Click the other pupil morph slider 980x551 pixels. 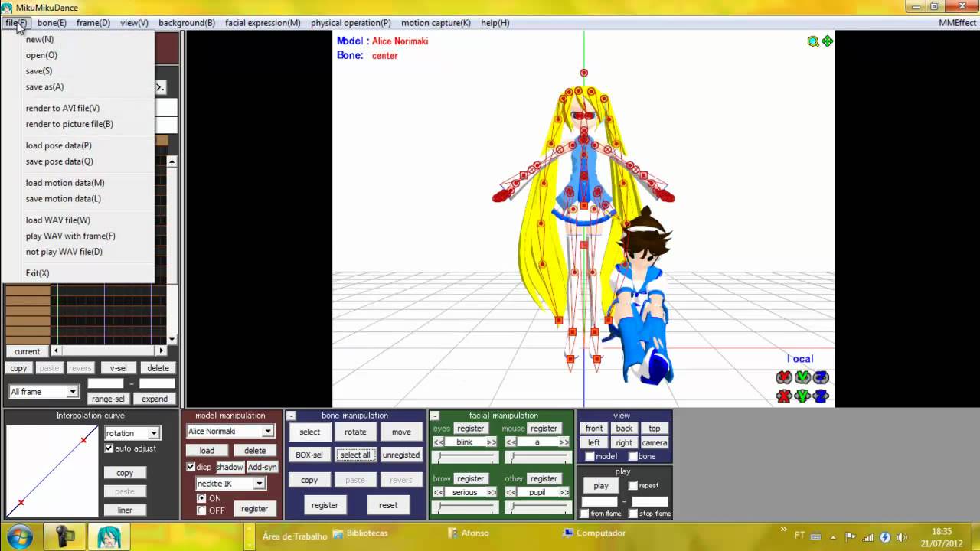pyautogui.click(x=538, y=507)
